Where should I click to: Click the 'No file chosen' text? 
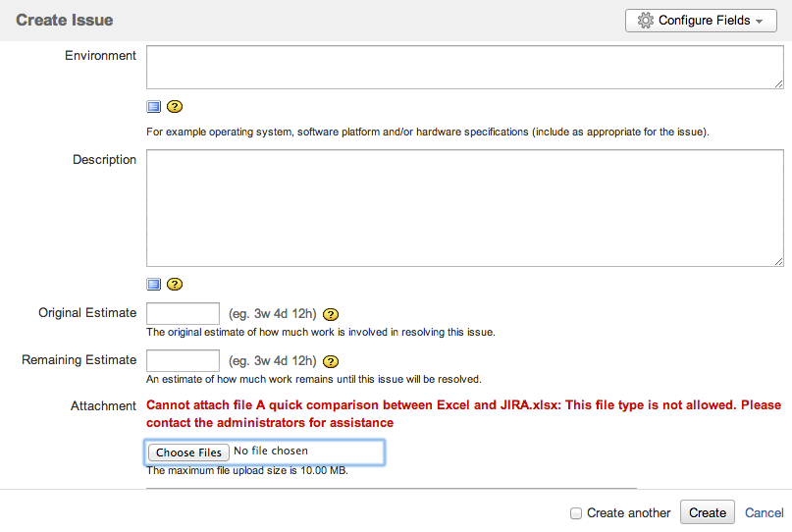click(271, 452)
